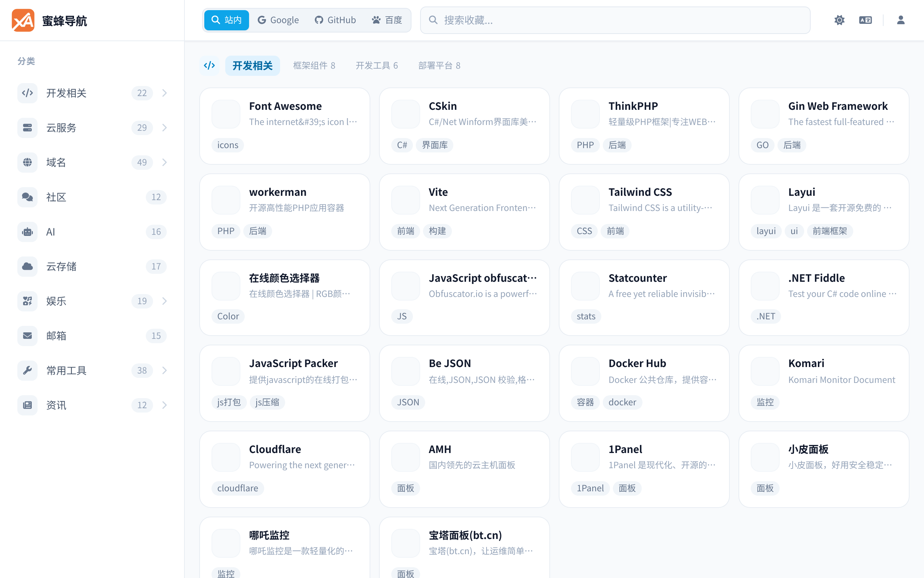Click the 构建 tag on Vite card

(x=437, y=231)
